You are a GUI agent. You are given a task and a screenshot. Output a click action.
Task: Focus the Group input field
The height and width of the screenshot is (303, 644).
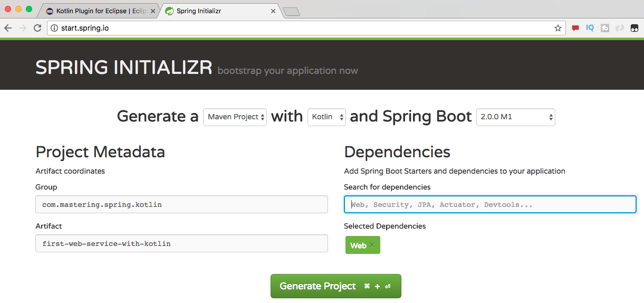181,204
